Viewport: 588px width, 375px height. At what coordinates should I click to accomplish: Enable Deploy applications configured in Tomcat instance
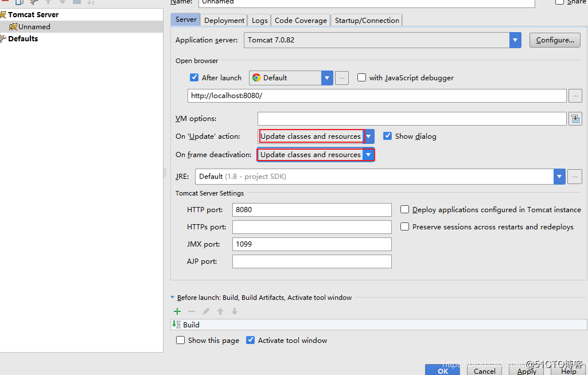(404, 209)
